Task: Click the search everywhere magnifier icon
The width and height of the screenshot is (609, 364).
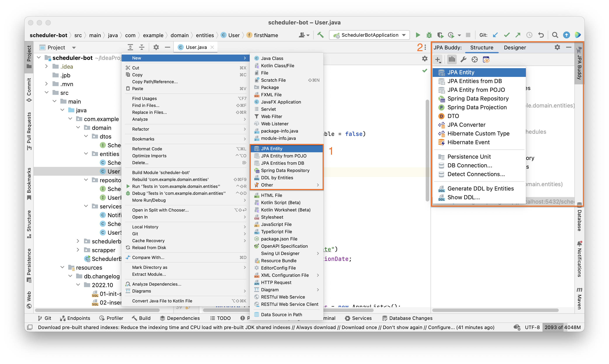Action: [555, 35]
